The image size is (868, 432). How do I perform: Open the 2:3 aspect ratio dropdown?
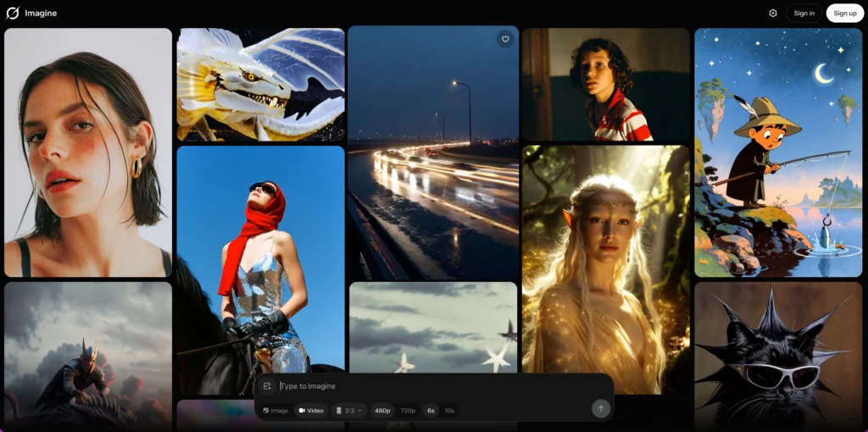(x=349, y=411)
